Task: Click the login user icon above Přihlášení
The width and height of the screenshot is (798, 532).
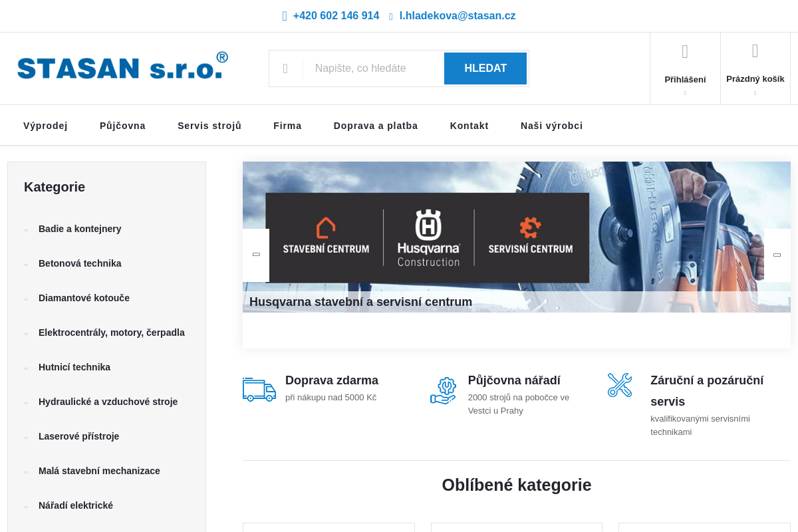Action: point(685,50)
